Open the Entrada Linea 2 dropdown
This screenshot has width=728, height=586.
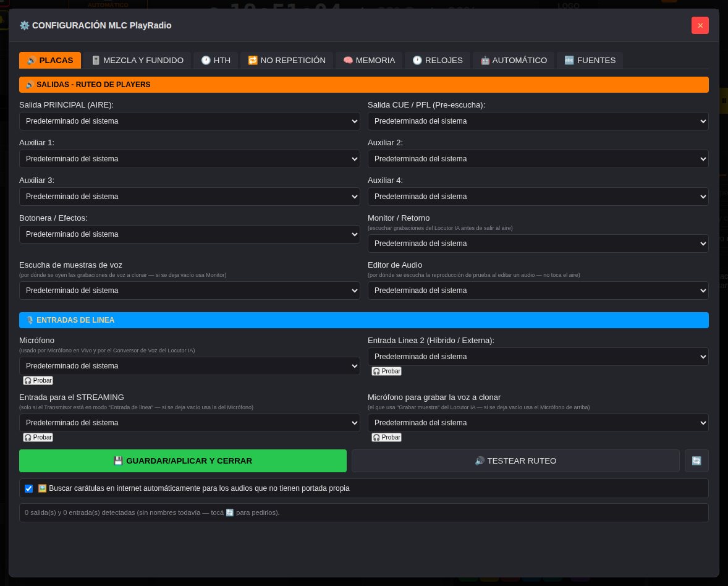pyautogui.click(x=538, y=357)
